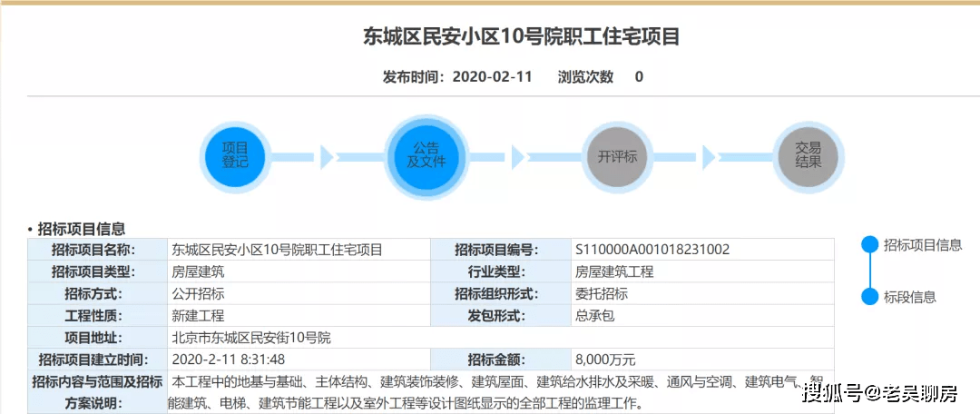This screenshot has height=414, width=980.
Task: Click the 项目登记 step circle
Action: tap(235, 156)
